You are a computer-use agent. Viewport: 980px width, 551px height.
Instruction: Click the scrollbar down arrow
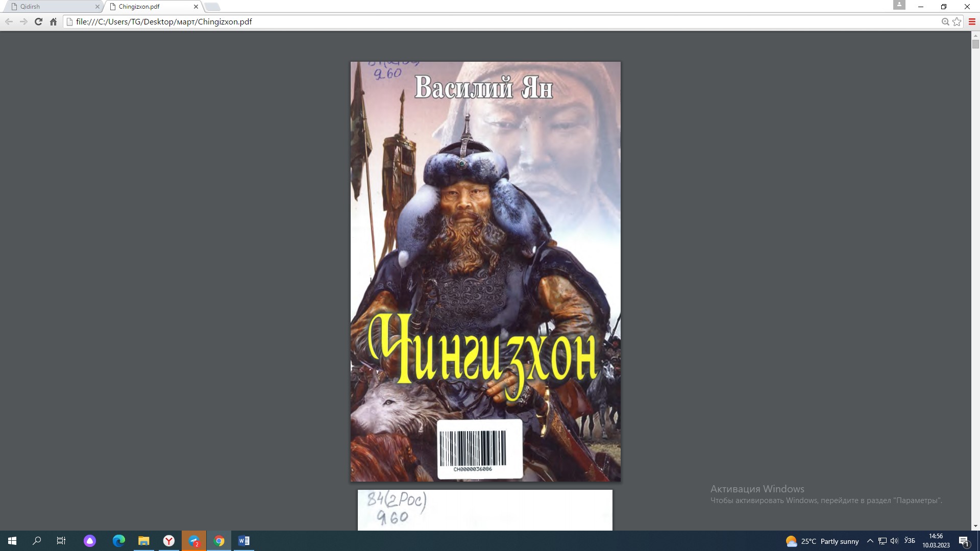coord(975,526)
